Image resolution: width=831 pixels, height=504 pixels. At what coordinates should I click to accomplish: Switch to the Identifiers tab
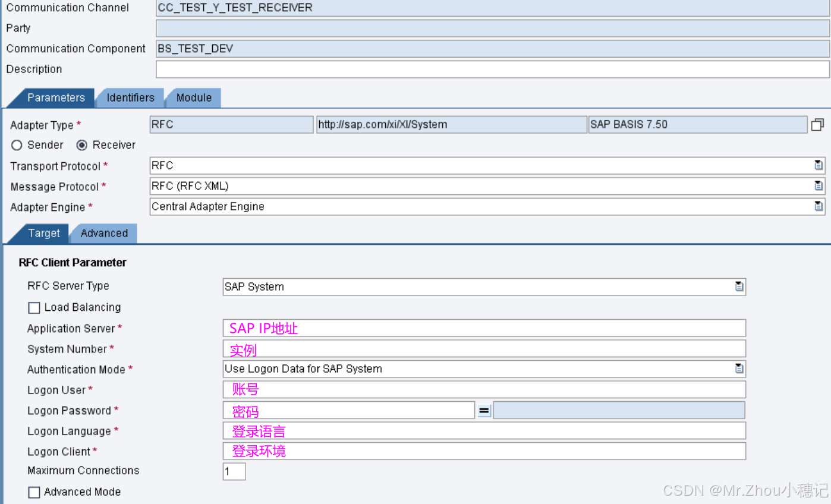[130, 97]
